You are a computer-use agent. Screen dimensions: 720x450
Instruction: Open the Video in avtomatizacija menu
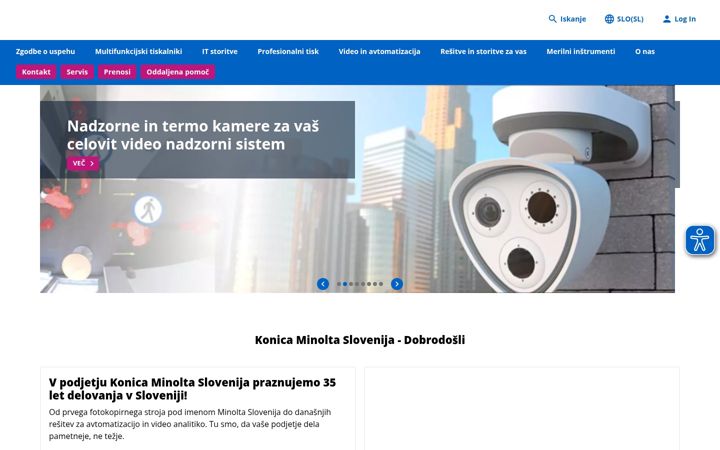tap(379, 51)
